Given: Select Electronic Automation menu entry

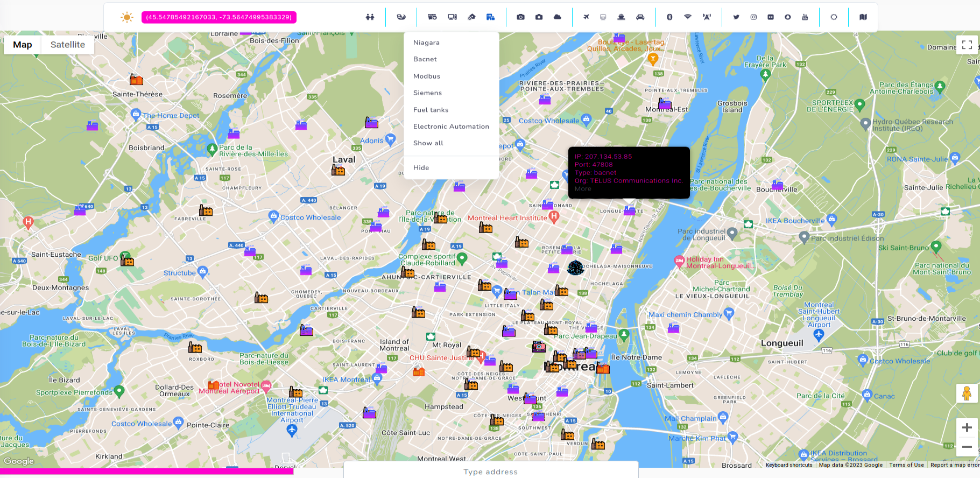Looking at the screenshot, I should point(452,126).
